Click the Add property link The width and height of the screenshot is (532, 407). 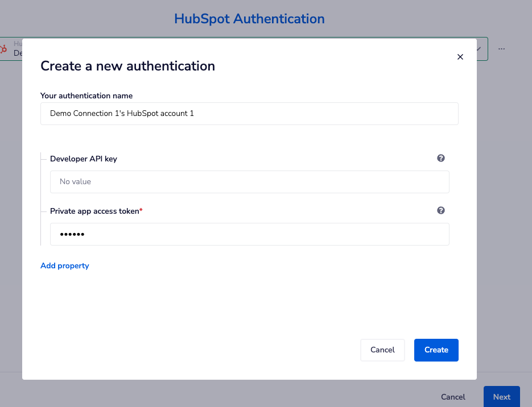click(65, 265)
